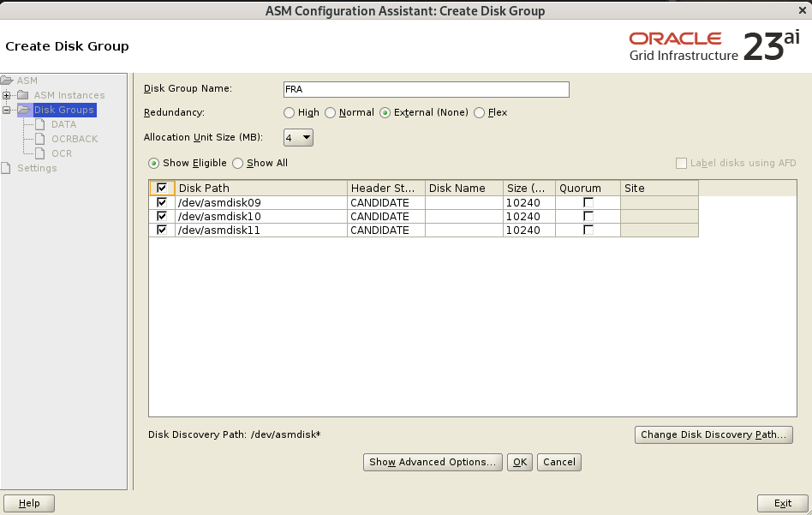This screenshot has height=515, width=812.
Task: Click the 10240 size of asmdisk10
Action: tap(529, 217)
